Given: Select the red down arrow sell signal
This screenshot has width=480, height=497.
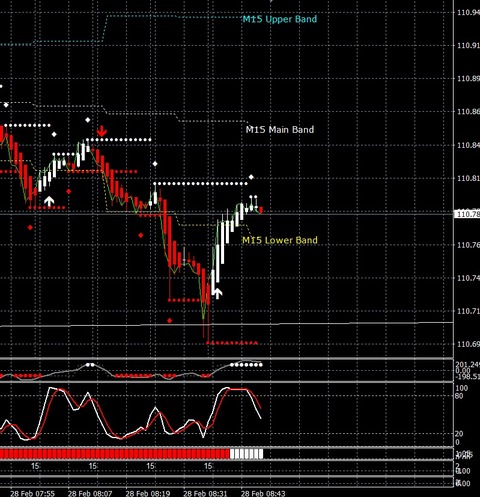Looking at the screenshot, I should (x=101, y=131).
